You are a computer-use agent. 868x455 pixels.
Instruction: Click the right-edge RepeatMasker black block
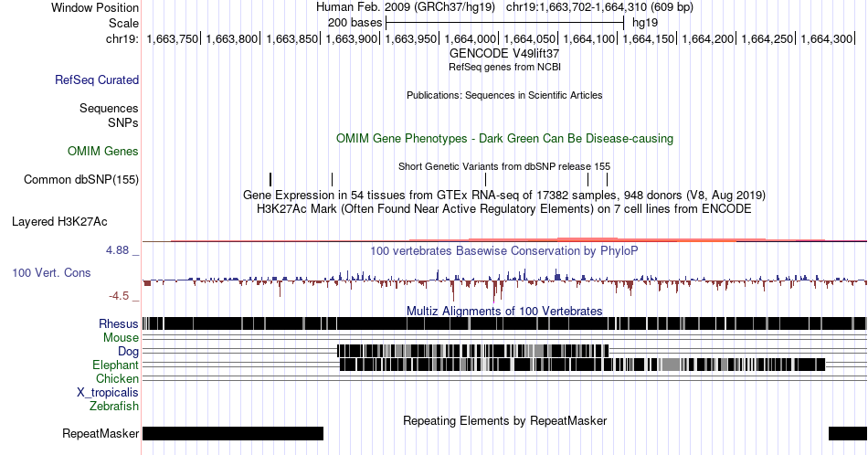pos(848,433)
